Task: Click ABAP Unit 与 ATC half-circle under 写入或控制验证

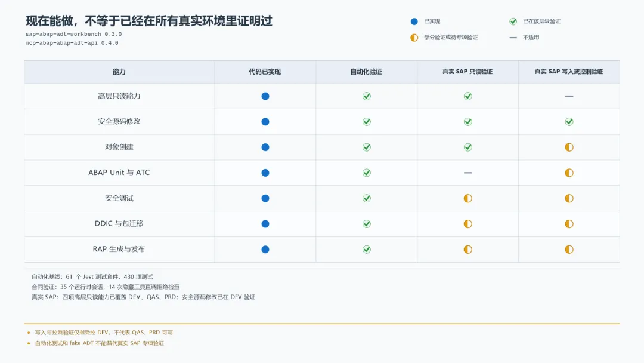Action: pyautogui.click(x=569, y=173)
